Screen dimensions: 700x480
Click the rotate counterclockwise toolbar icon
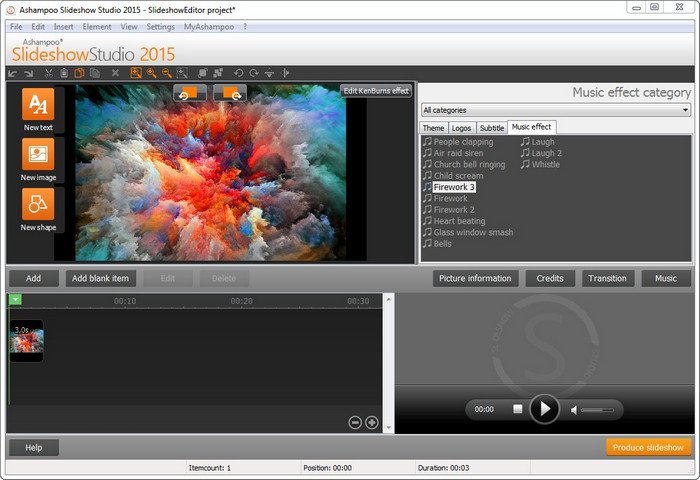point(238,73)
